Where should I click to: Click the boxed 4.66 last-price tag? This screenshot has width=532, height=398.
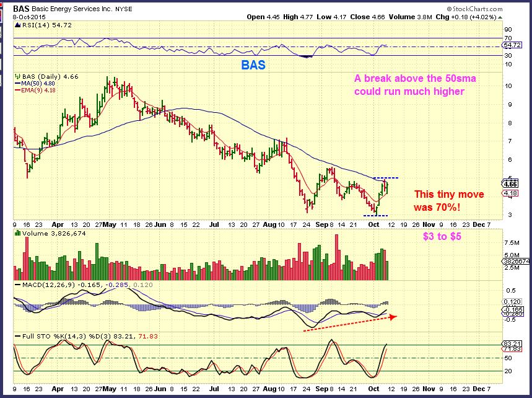[x=510, y=184]
